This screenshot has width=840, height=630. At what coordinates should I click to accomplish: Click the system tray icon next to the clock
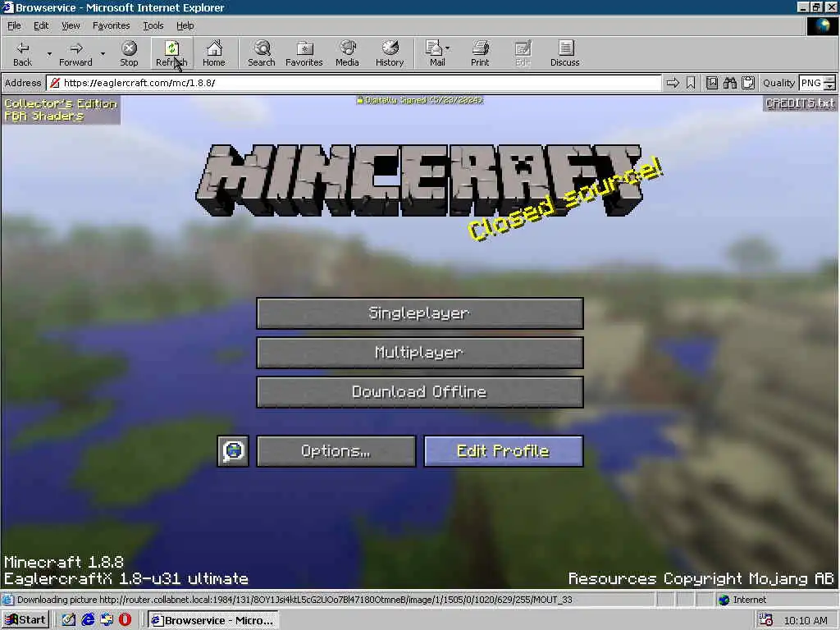[766, 620]
